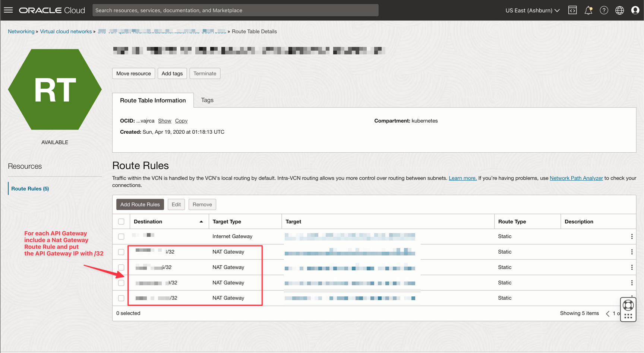This screenshot has height=353, width=644.
Task: Open the hamburger navigation menu
Action: [8, 10]
